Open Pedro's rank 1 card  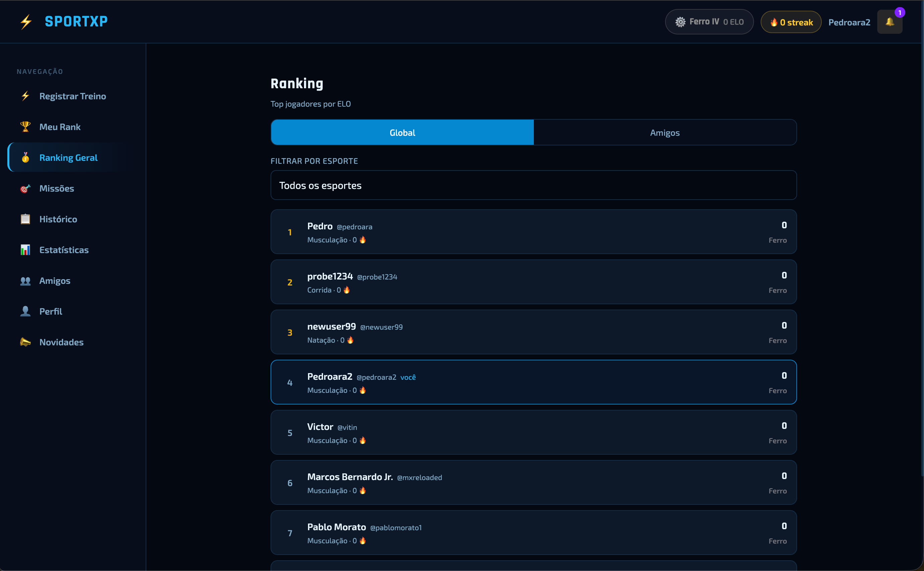coord(533,232)
